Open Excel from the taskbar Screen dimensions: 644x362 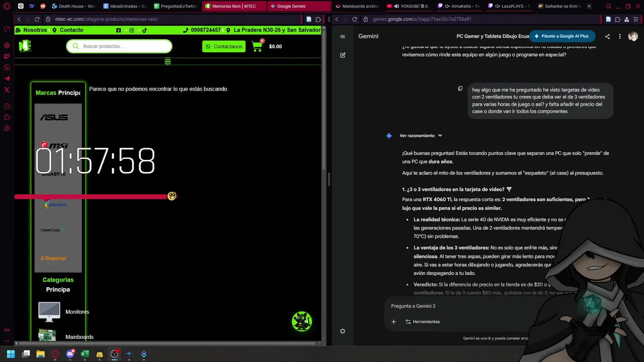tap(85, 354)
